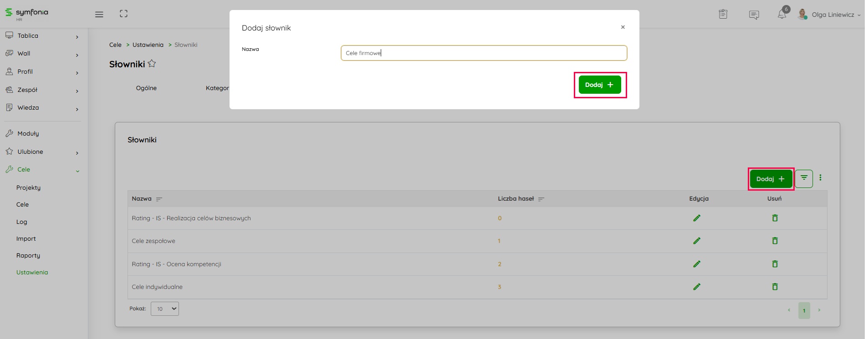The image size is (868, 339).
Task: Open Raporty in the sidebar
Action: pyautogui.click(x=28, y=256)
